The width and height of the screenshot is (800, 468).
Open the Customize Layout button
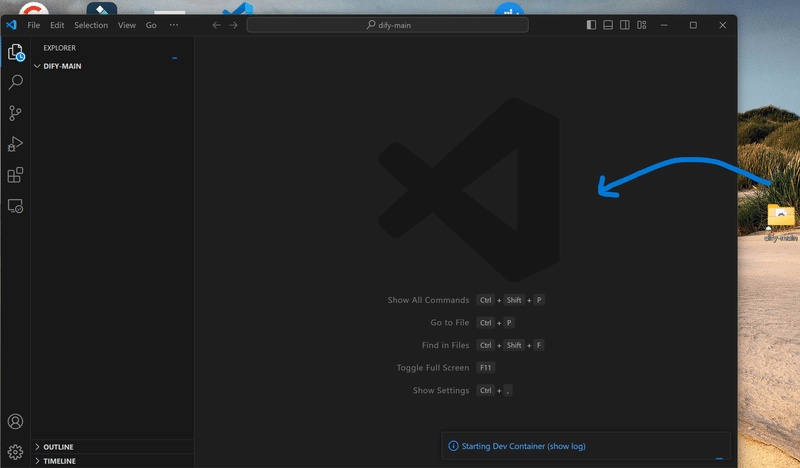coord(642,25)
